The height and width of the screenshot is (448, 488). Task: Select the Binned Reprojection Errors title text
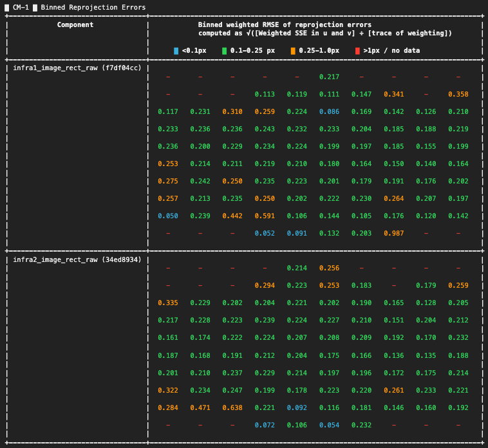[x=93, y=8]
